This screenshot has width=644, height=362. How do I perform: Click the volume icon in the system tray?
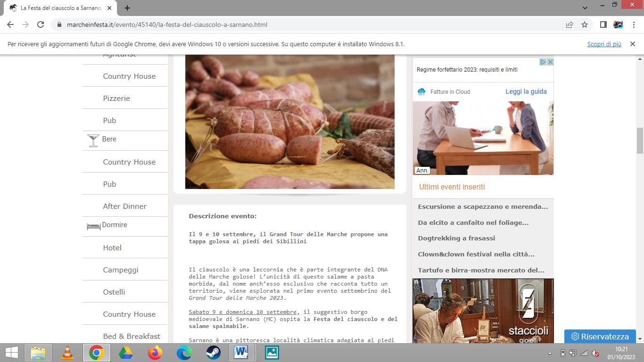pos(595,353)
